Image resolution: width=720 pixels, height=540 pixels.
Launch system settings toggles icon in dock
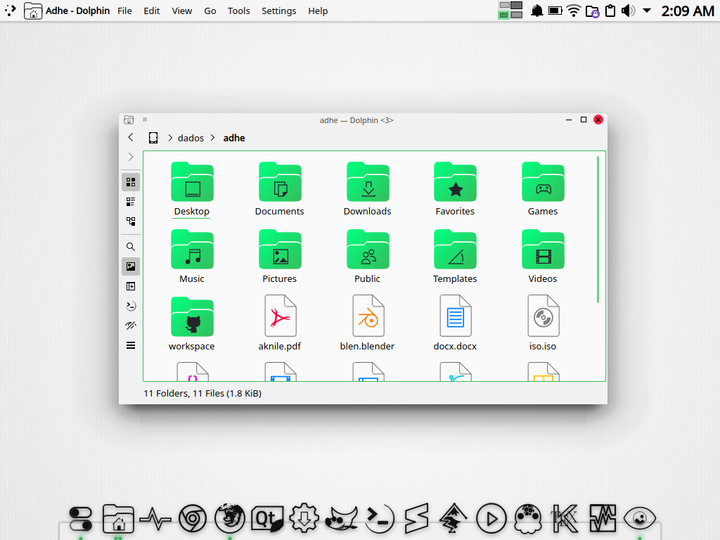tap(81, 519)
